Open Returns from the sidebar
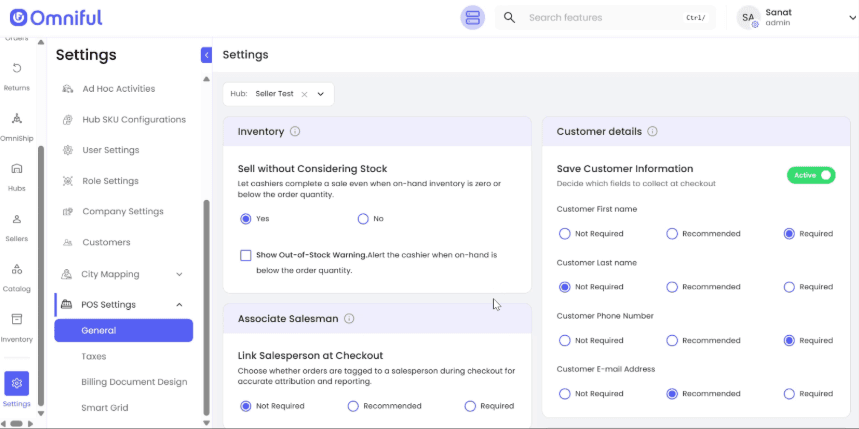 click(17, 73)
